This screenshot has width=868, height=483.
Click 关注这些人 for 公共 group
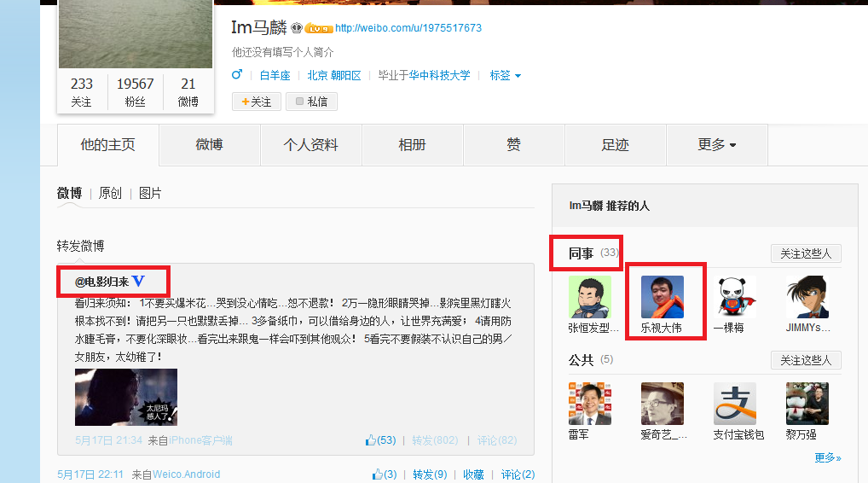point(806,361)
